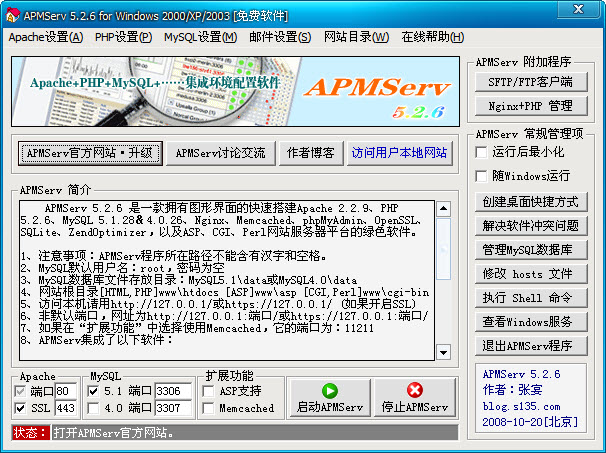
Task: Open 执行 Shell 命令
Action: [531, 298]
